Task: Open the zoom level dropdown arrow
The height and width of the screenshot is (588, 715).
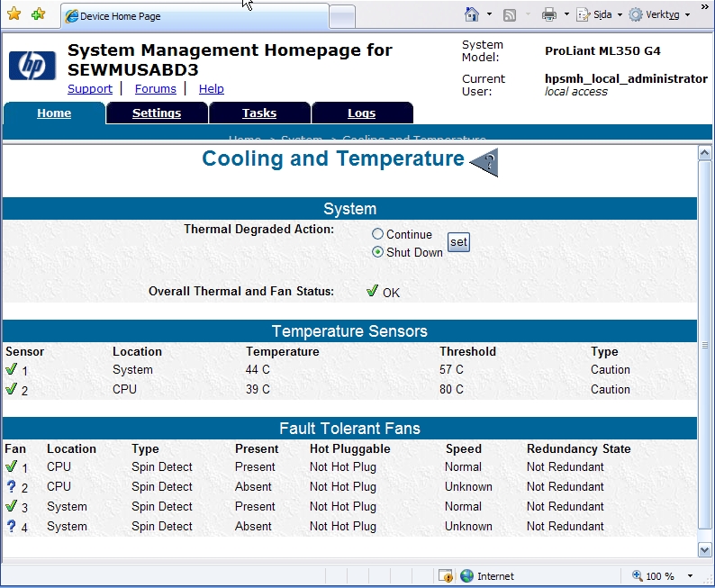Action: click(x=691, y=576)
